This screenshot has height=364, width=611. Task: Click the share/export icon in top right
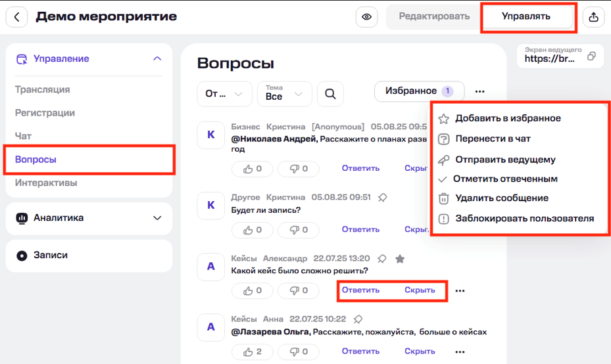pyautogui.click(x=594, y=17)
